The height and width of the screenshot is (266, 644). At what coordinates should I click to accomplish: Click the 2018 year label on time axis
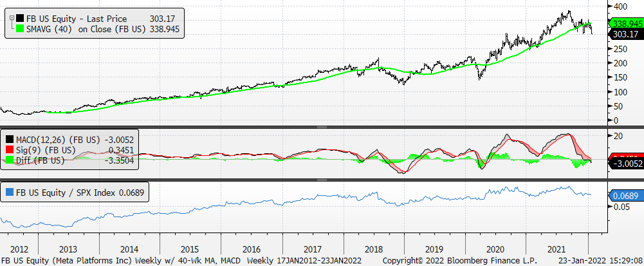click(374, 249)
